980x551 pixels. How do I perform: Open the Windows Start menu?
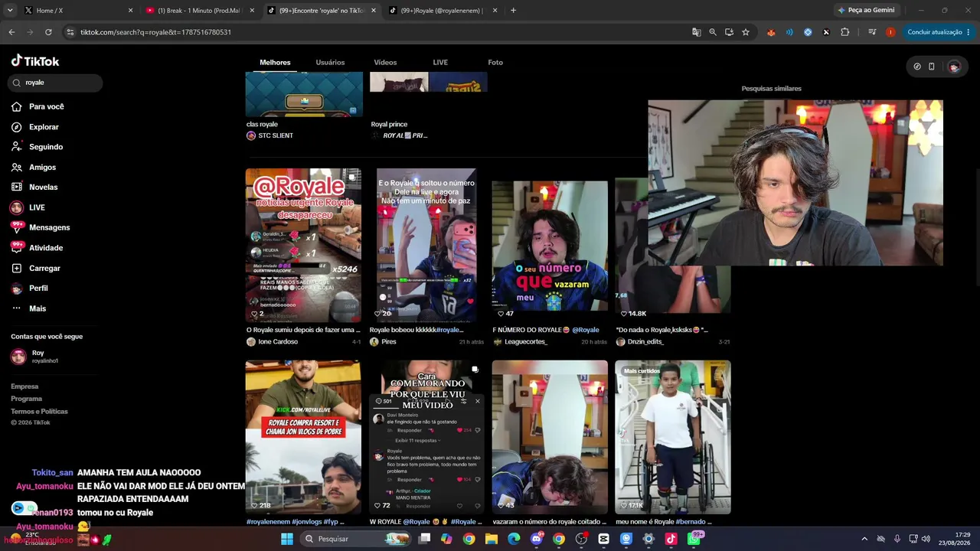(287, 539)
